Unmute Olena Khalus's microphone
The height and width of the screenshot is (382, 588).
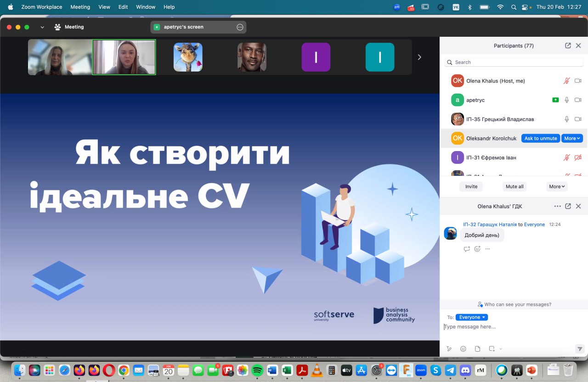(567, 81)
